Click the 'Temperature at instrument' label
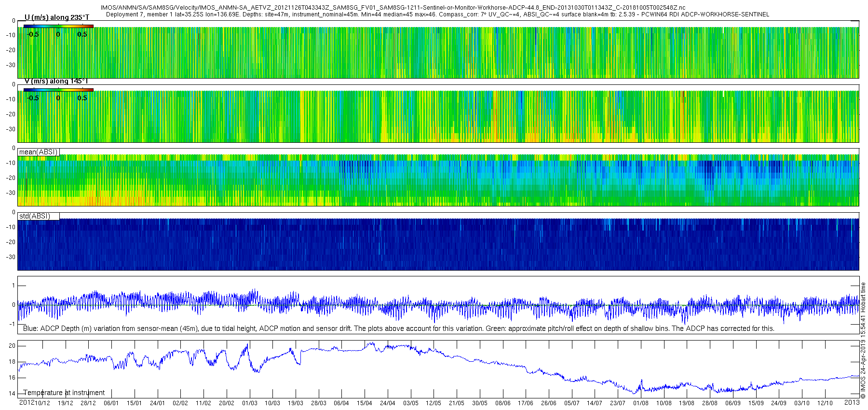This screenshot has height=410, width=868. pos(64,393)
